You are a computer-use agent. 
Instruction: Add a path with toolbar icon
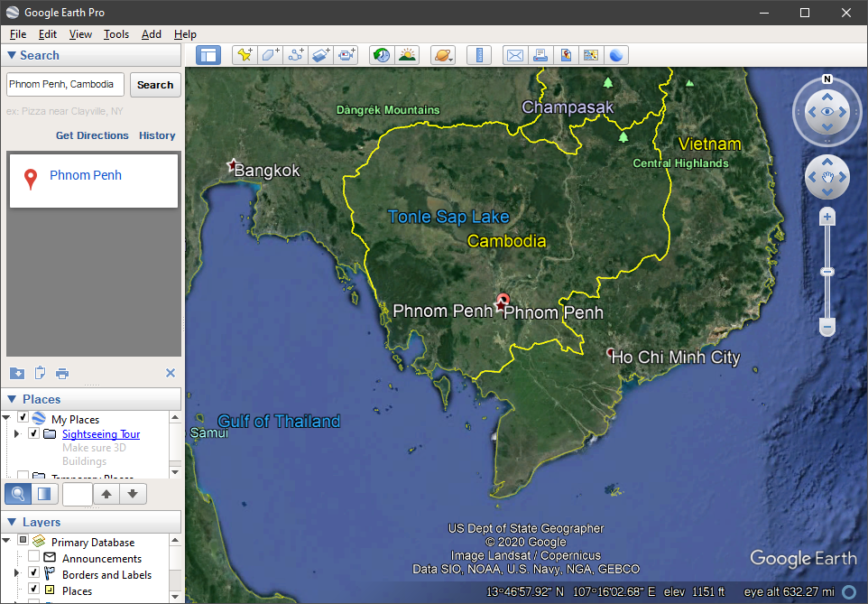click(x=296, y=55)
